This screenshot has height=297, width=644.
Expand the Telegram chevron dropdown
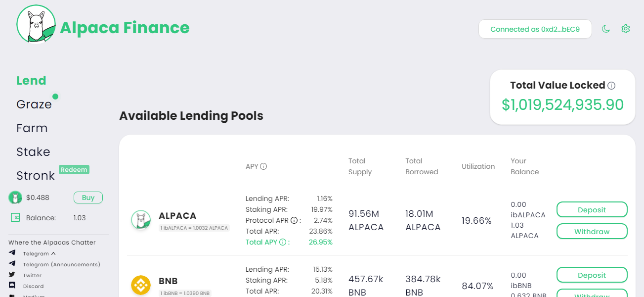click(x=53, y=253)
